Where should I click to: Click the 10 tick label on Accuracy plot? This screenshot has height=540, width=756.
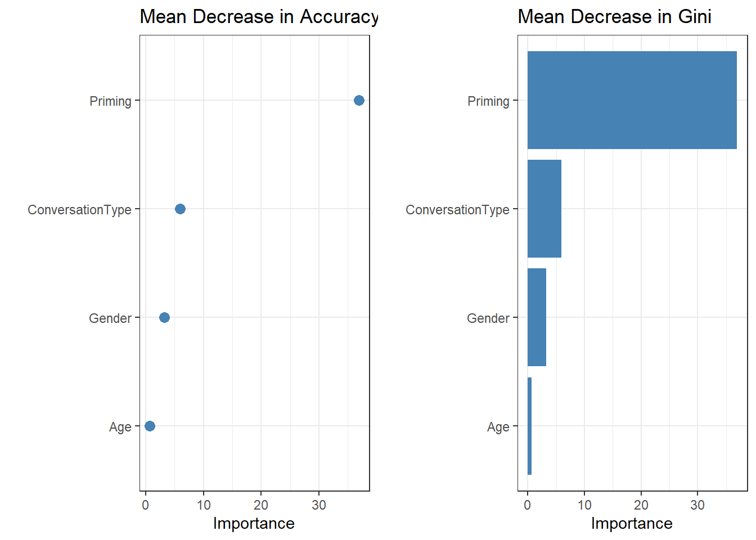click(204, 505)
